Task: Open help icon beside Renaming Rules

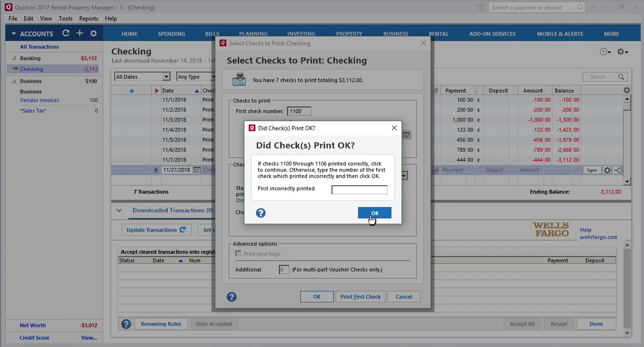Action: [126, 324]
